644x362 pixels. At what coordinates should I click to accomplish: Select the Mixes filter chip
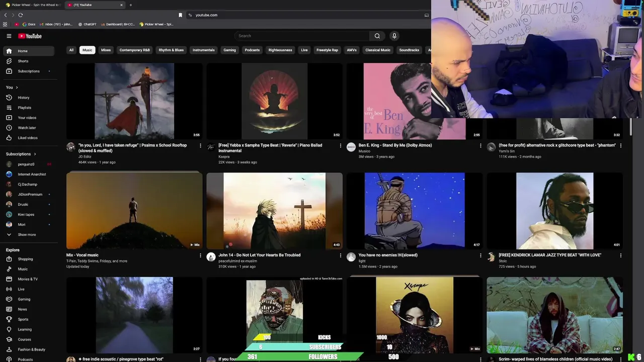coord(106,50)
